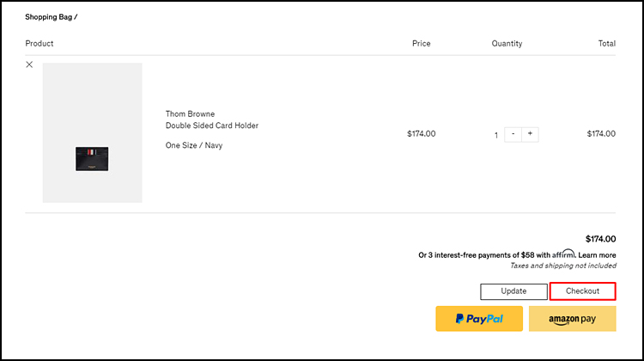Click the Update button
The width and height of the screenshot is (644, 361).
(x=513, y=291)
